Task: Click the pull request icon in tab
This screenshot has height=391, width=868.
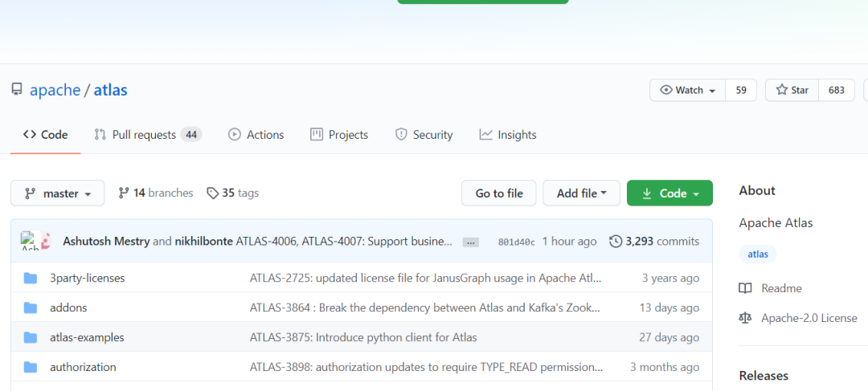Action: pyautogui.click(x=100, y=134)
